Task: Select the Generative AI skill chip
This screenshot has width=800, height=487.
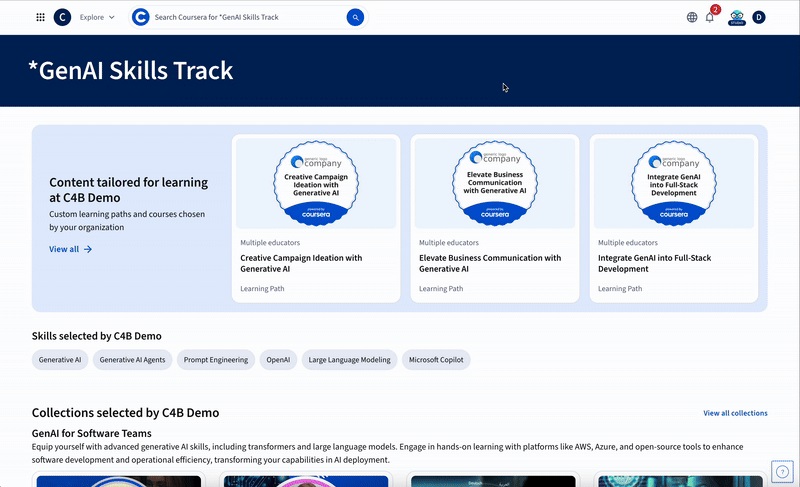Action: 60,360
